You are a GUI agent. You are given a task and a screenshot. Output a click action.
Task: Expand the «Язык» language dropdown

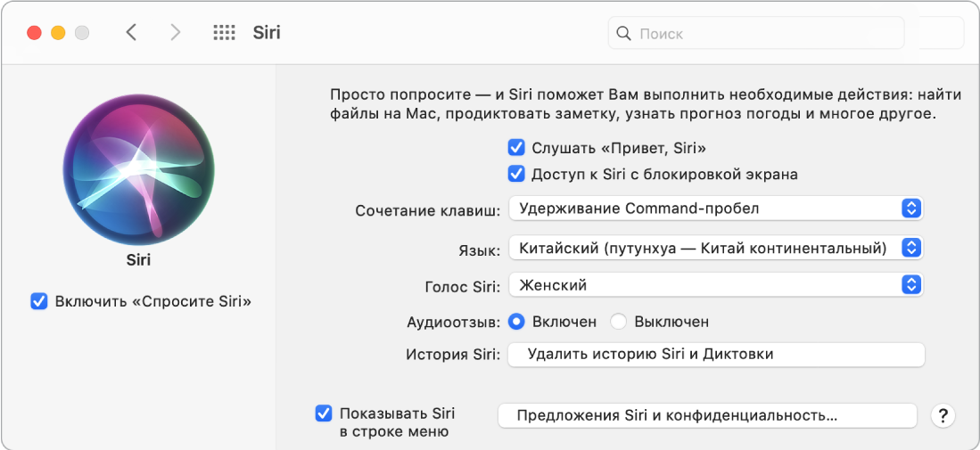tap(715, 248)
